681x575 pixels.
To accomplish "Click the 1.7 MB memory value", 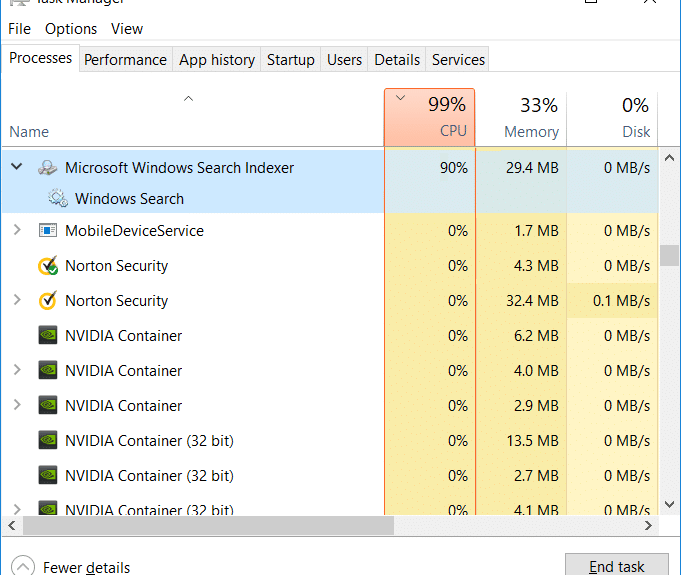I will (x=536, y=231).
